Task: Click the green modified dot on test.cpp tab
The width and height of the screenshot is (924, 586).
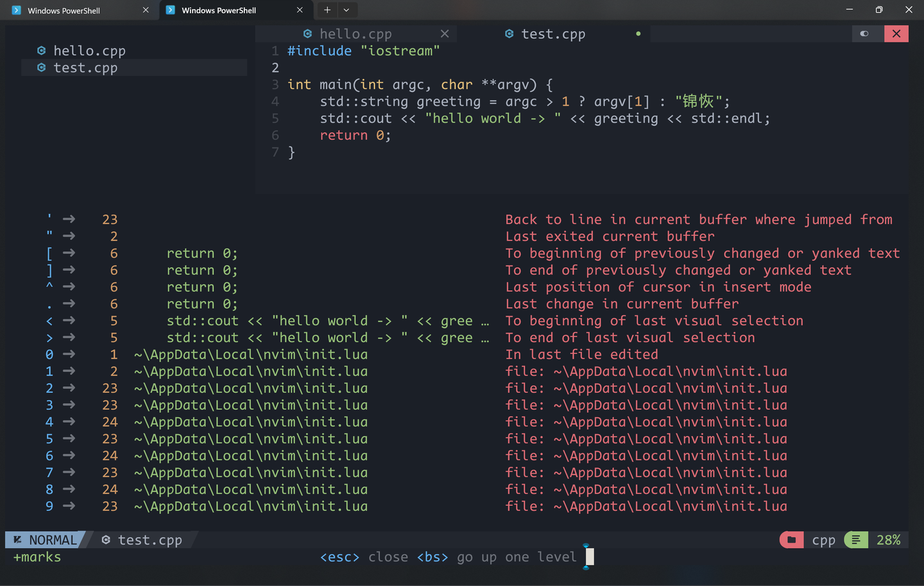Action: click(638, 33)
